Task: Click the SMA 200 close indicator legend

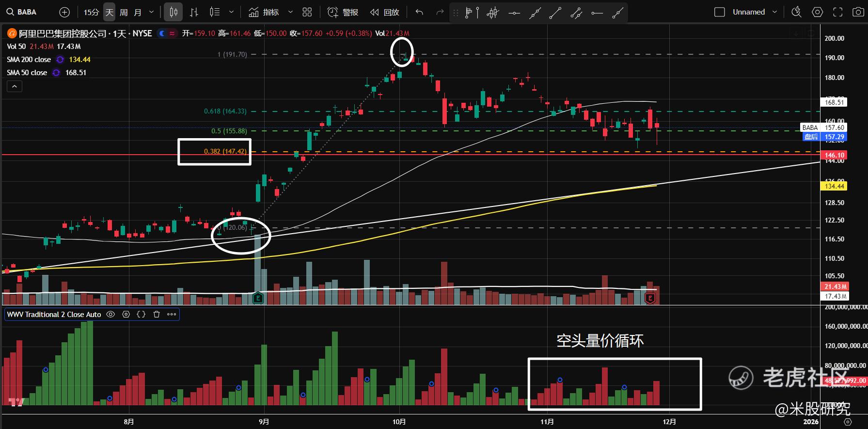Action: tap(29, 60)
